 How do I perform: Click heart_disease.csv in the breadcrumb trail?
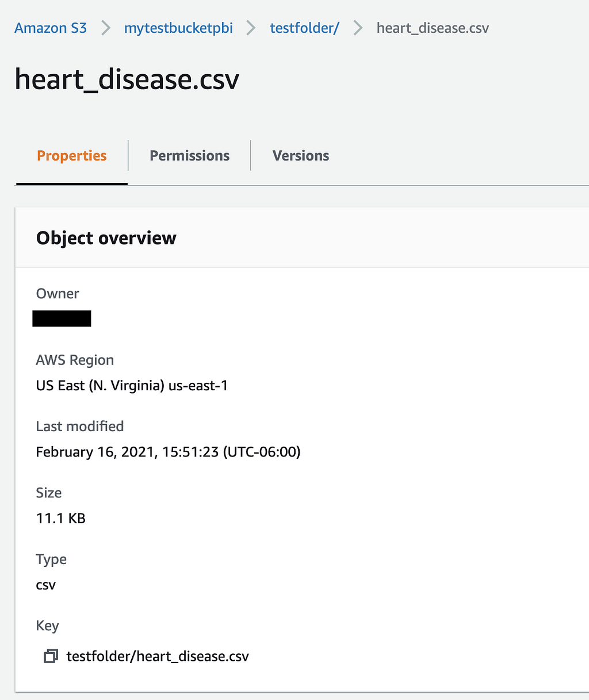pyautogui.click(x=433, y=28)
